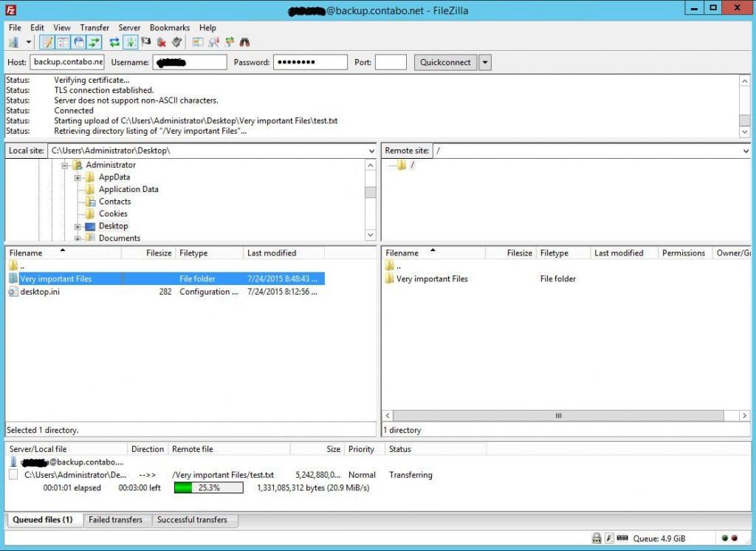Toggle directory comparison icon
This screenshot has height=551, width=756.
(x=213, y=42)
